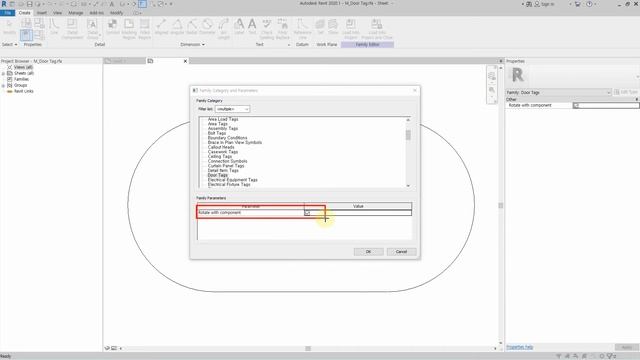Screen dimensions: 640x360
Task: Select the Filled Region tool
Action: click(x=144, y=29)
